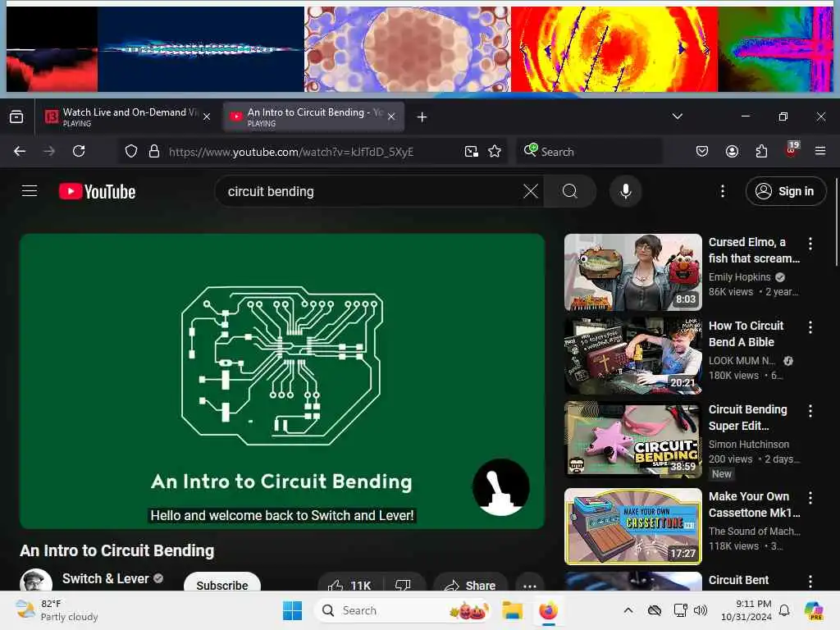
Task: Open menu for Cursed Elmo video
Action: click(810, 244)
